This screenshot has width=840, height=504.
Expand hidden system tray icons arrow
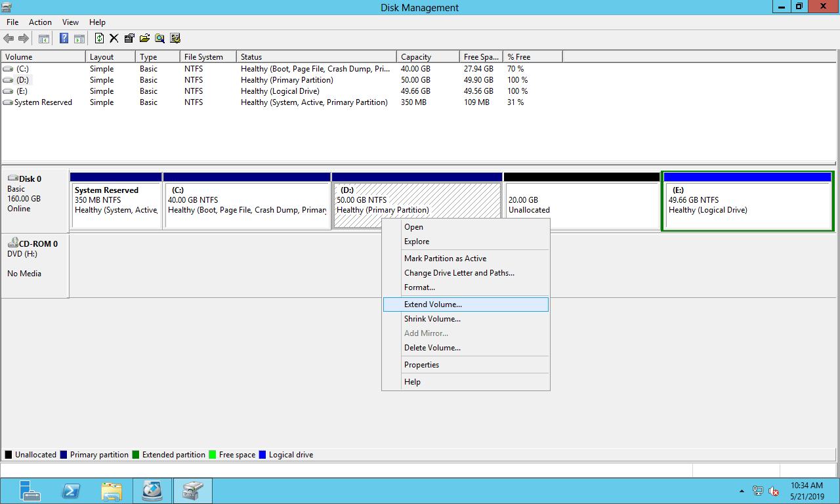742,491
